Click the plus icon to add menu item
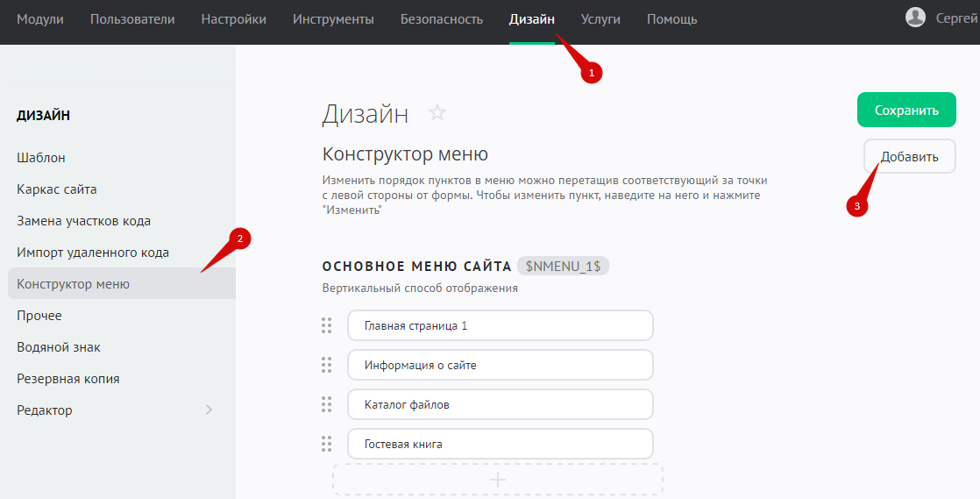The image size is (980, 499). click(x=497, y=480)
